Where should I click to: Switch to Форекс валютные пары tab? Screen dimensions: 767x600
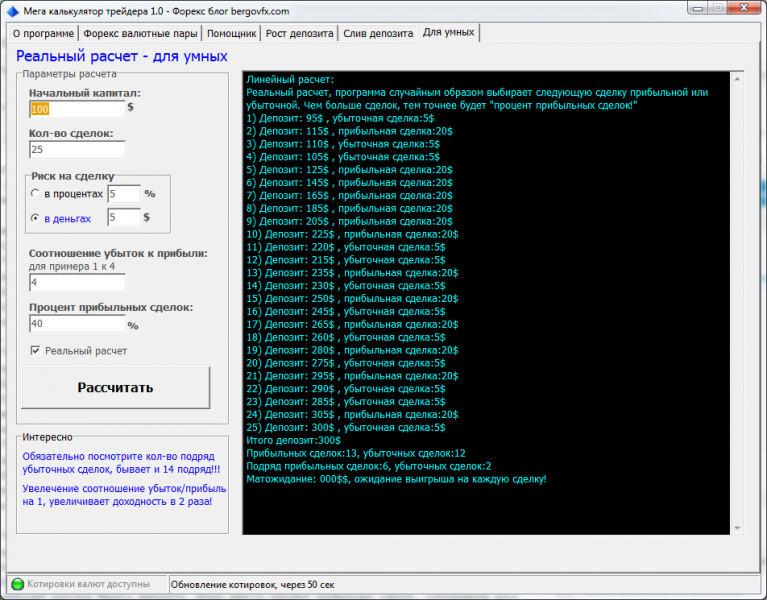[140, 33]
